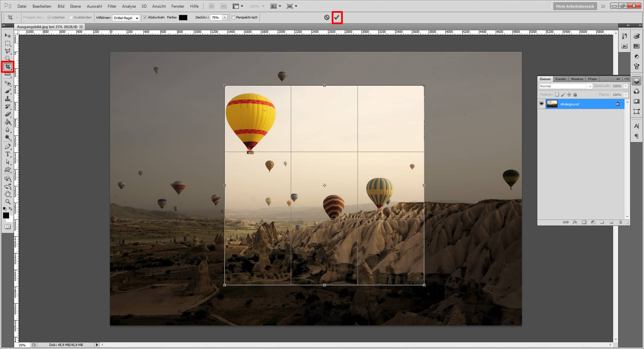Viewport: 644px width, 349px height.
Task: Click the black foreground color swatch
Action: (6, 216)
